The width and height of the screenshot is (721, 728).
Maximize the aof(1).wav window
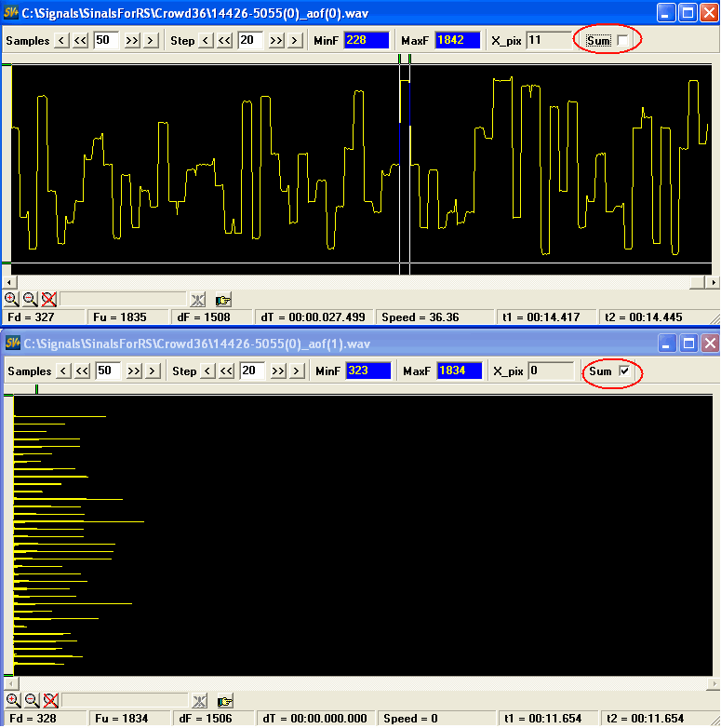point(688,344)
